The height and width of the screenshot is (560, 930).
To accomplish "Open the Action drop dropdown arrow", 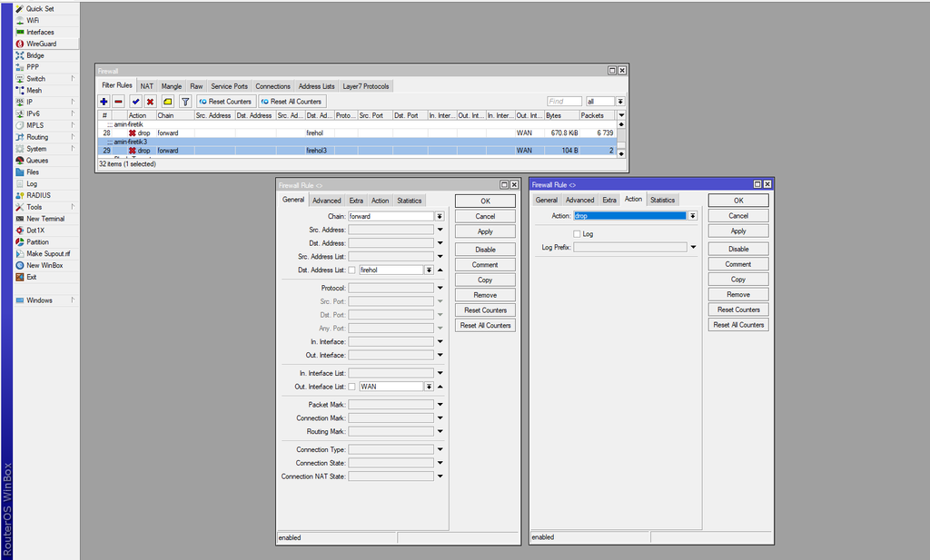I will pos(692,216).
